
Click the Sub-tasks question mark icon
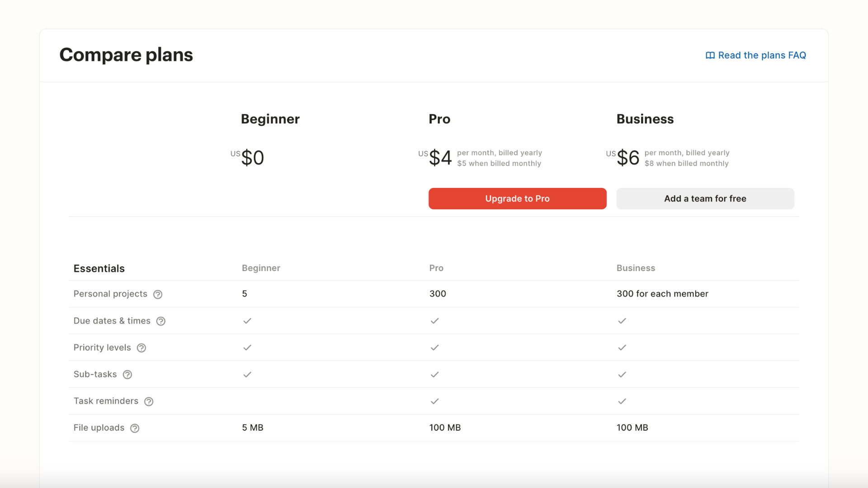tap(127, 375)
